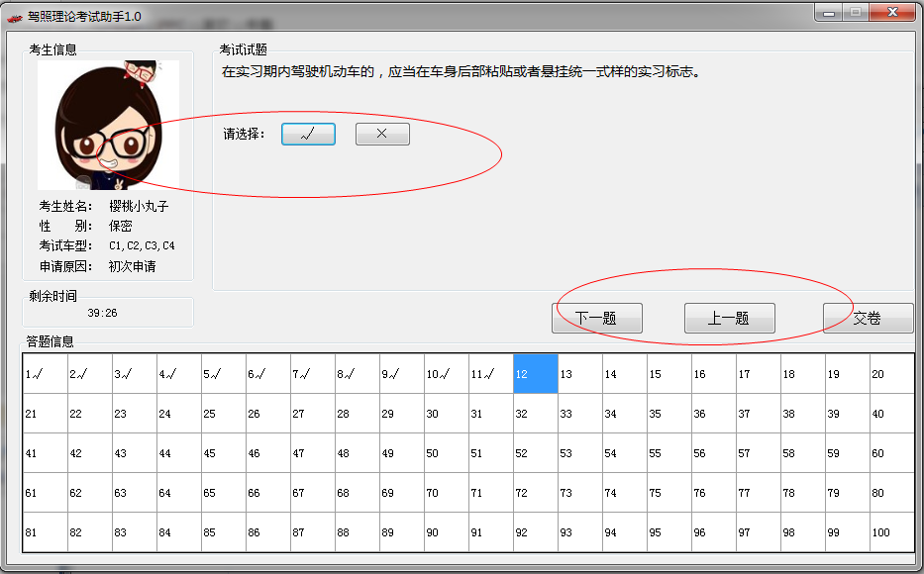This screenshot has width=924, height=574.
Task: Select answered question 1 cell
Action: (x=46, y=374)
